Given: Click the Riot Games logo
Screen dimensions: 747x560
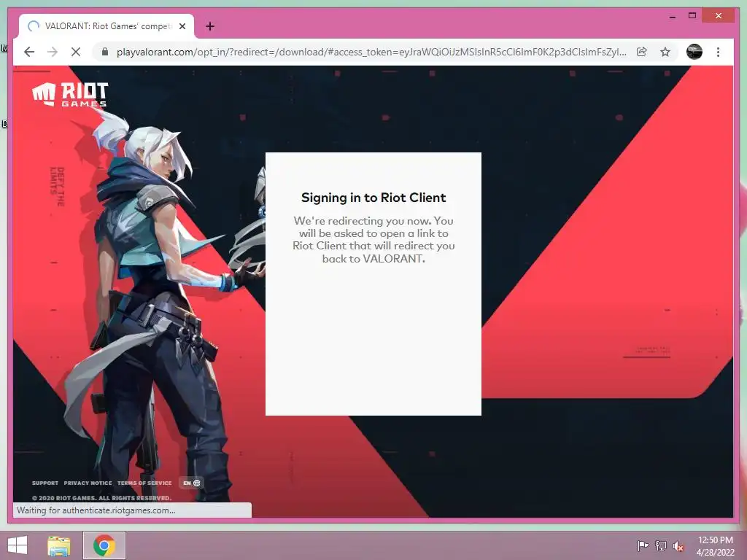Looking at the screenshot, I should tap(70, 94).
